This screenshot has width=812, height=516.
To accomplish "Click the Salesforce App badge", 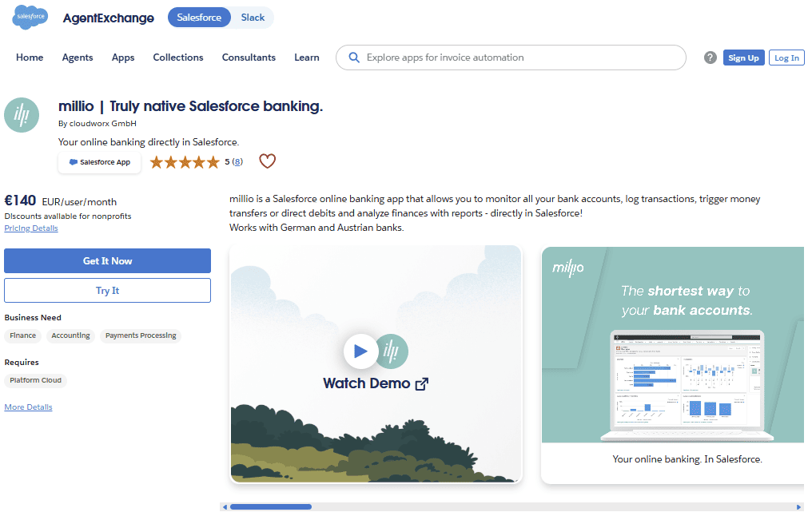I will click(x=99, y=162).
